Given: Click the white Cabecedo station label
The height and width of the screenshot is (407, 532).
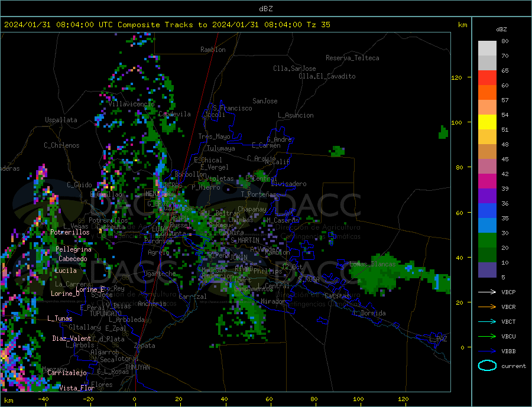Looking at the screenshot, I should point(73,259).
